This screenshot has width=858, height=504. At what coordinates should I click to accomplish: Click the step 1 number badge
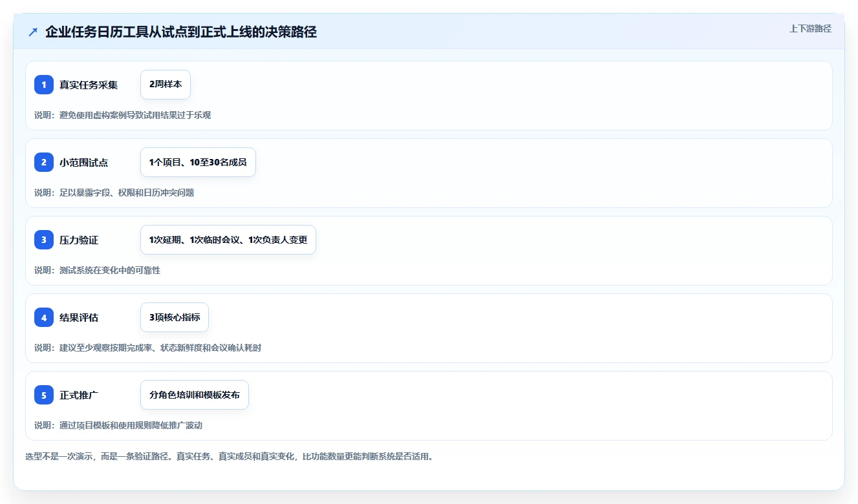pyautogui.click(x=44, y=85)
